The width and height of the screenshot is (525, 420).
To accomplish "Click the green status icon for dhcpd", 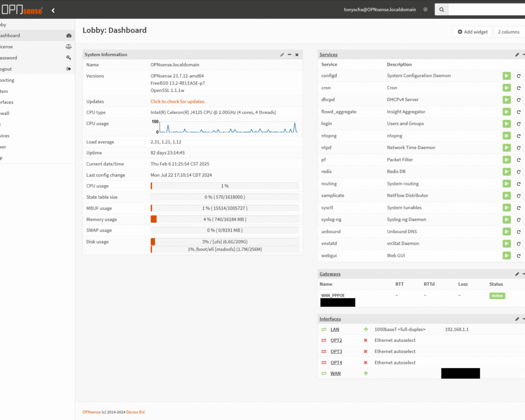I will [507, 100].
